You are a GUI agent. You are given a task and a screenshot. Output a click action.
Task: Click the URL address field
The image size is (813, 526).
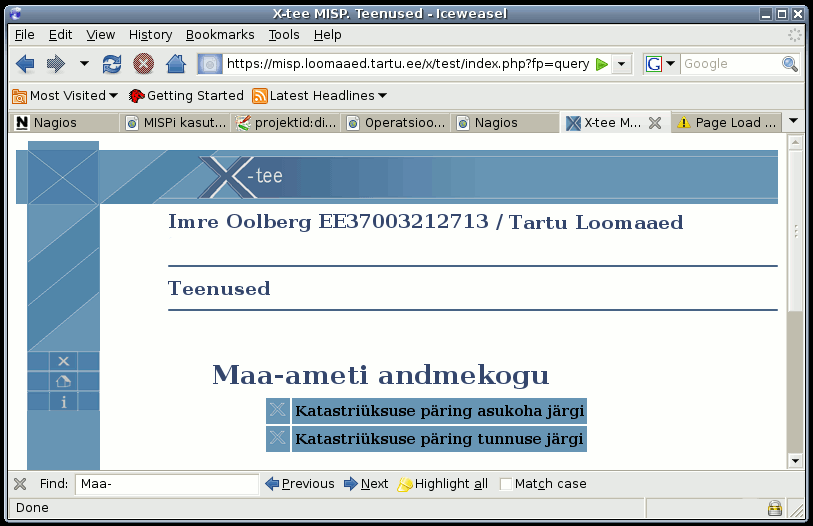[408, 64]
